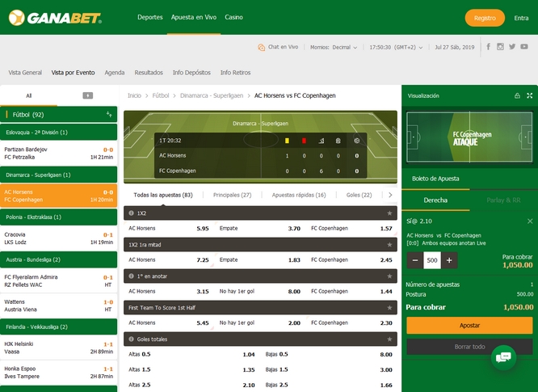
Task: Favorite the Goles totales market star
Action: coord(389,339)
